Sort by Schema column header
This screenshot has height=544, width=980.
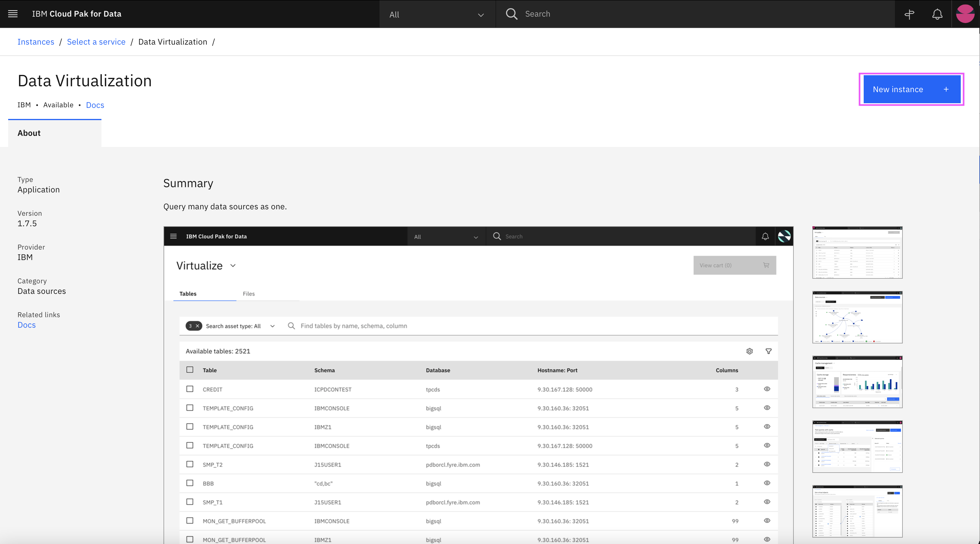coord(324,370)
